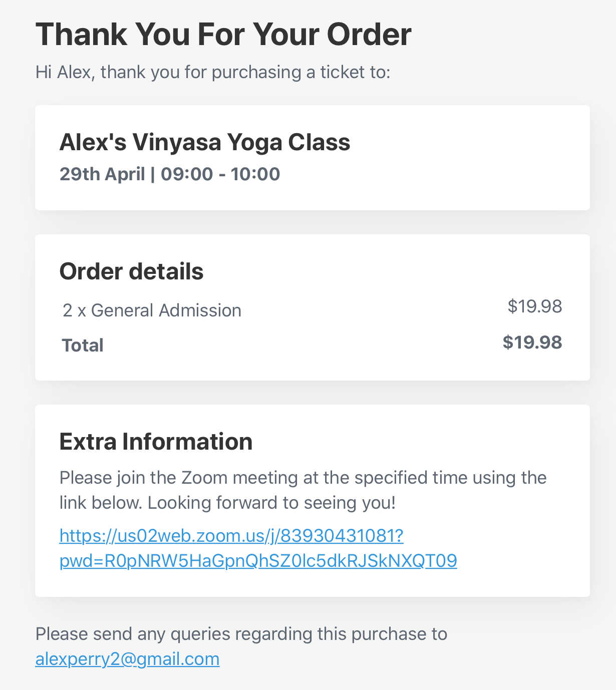Click the 'Please join the Zoom meeting' paragraph

click(x=303, y=490)
